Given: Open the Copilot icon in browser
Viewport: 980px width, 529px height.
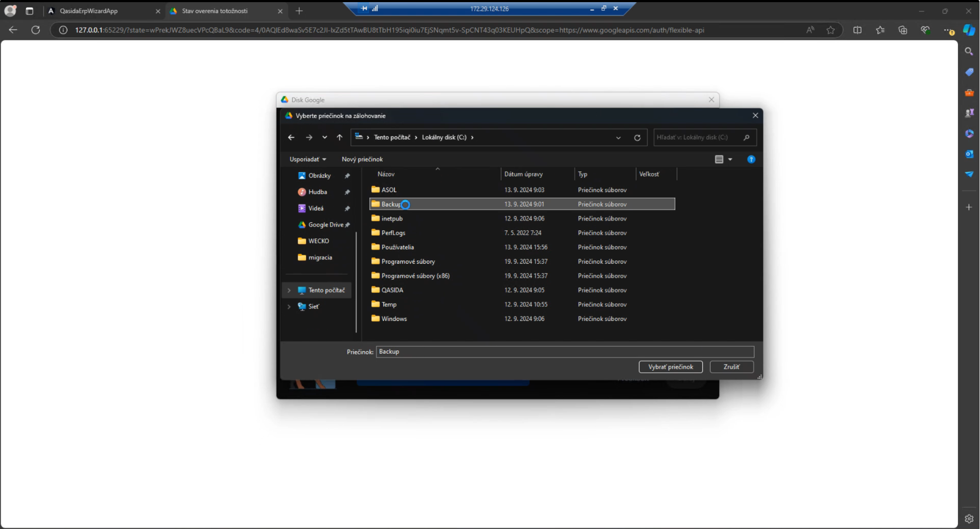Looking at the screenshot, I should [x=969, y=30].
